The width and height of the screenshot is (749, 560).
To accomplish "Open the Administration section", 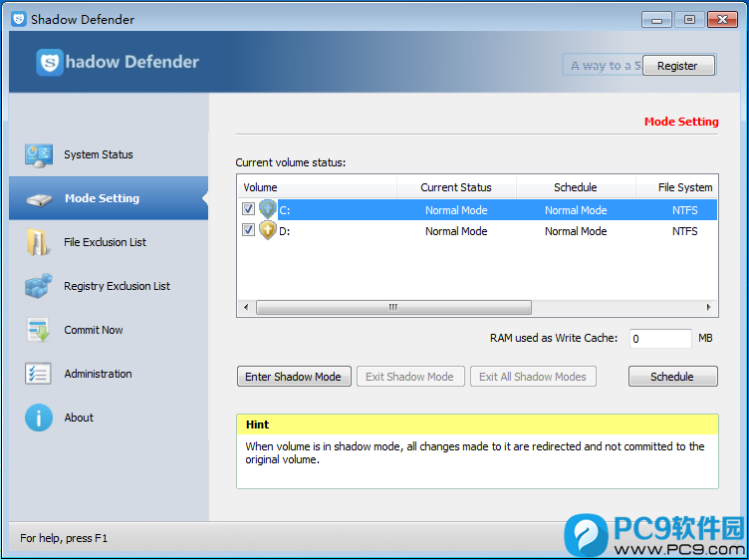I will (x=98, y=374).
